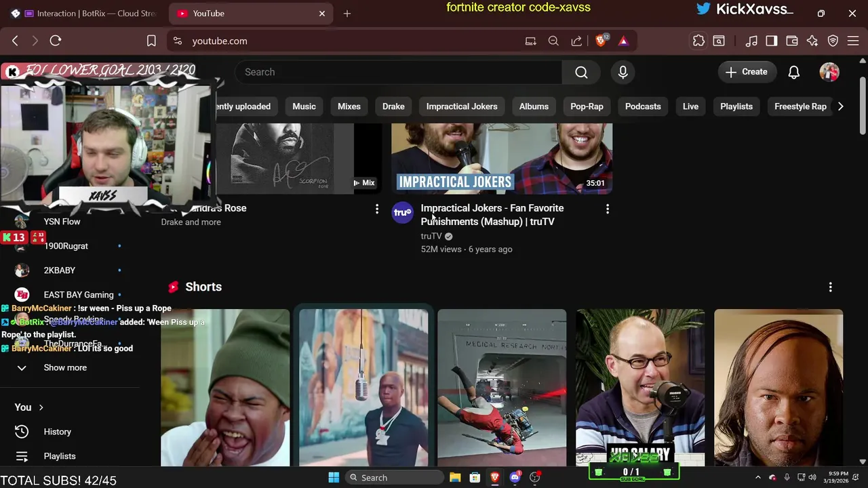Open the new tab plus button
This screenshot has height=488, width=868.
point(347,14)
